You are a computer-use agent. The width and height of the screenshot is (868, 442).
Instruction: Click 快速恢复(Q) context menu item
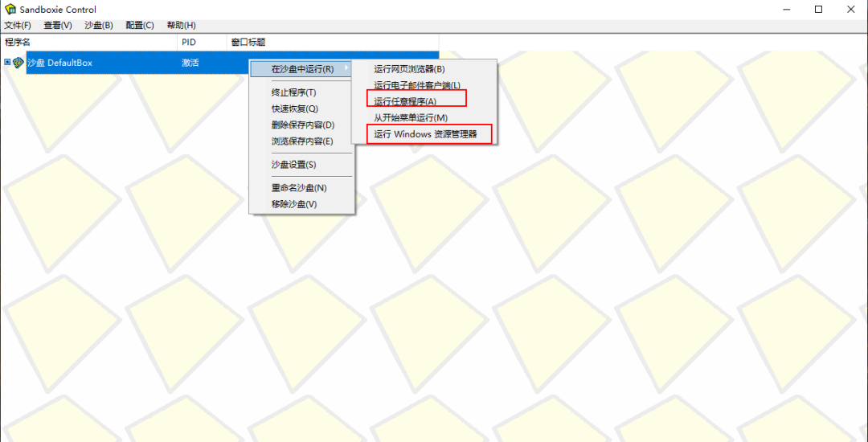294,108
